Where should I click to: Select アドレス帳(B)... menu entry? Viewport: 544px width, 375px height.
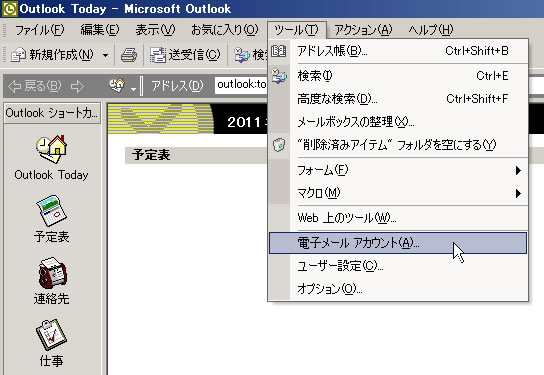[398, 51]
